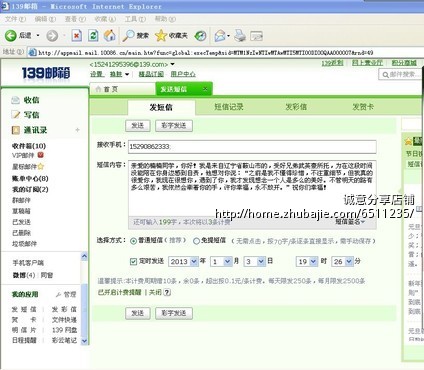Switch to the 短信记录 tab
This screenshot has height=370, width=424.
coord(229,107)
